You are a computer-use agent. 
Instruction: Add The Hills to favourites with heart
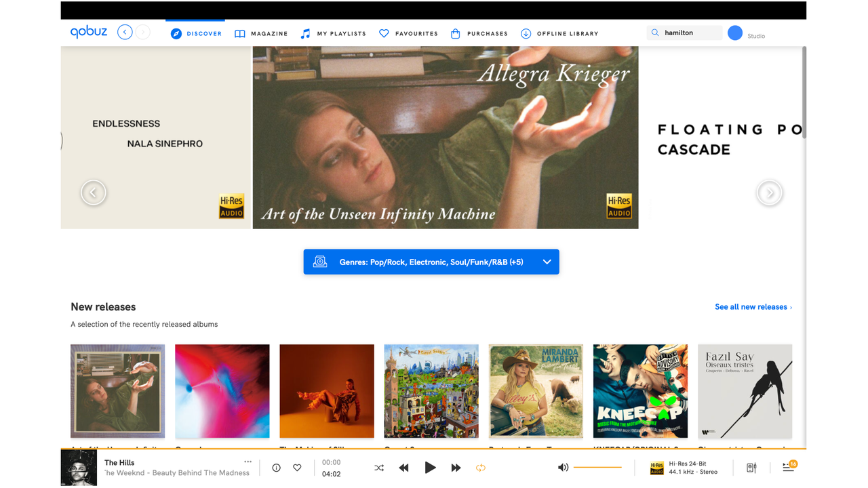point(297,468)
